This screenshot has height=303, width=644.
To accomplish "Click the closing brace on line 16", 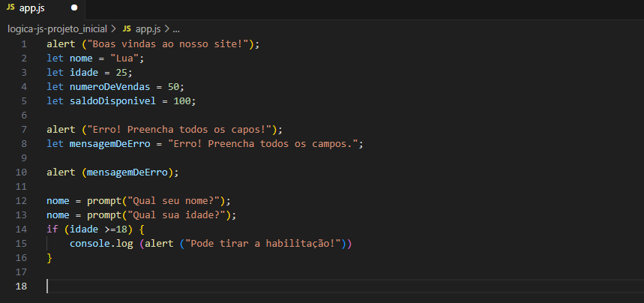I will (x=49, y=258).
